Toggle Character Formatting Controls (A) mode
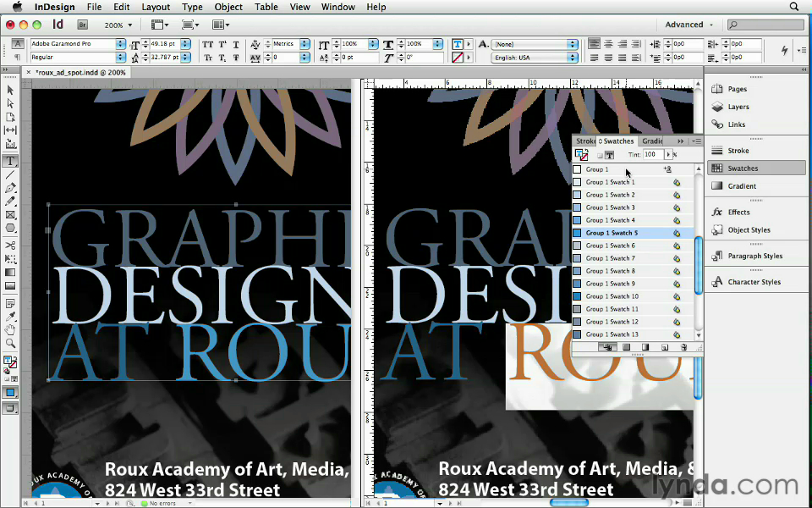Screen dimensions: 812x508 17,44
